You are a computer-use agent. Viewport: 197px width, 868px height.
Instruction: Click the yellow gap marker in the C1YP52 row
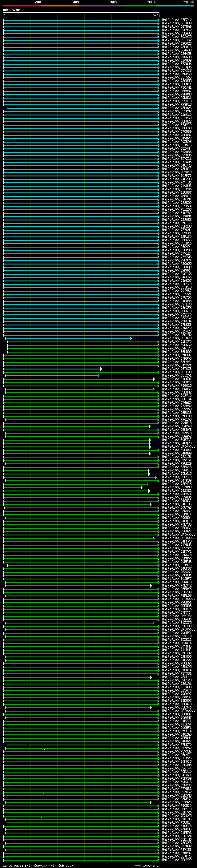point(44,749)
